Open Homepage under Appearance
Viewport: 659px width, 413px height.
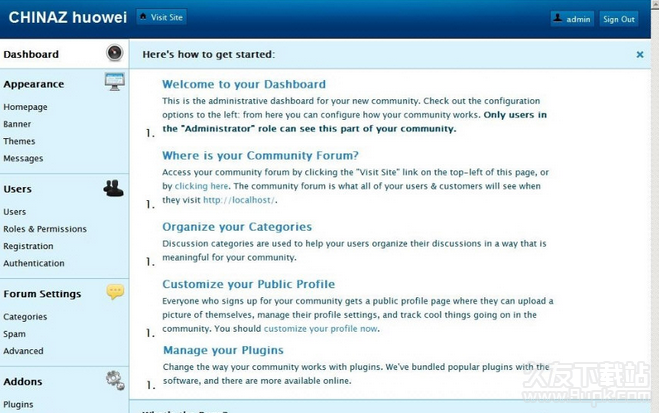pyautogui.click(x=25, y=107)
